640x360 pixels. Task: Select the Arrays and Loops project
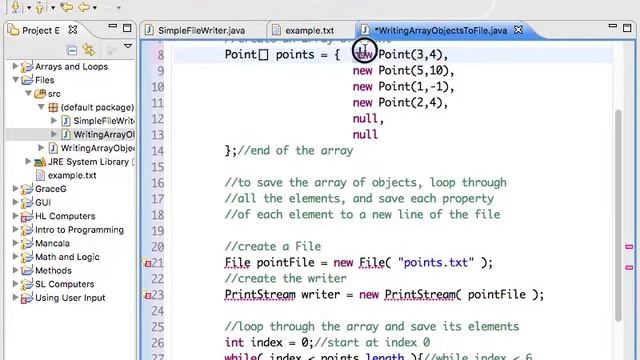(71, 66)
